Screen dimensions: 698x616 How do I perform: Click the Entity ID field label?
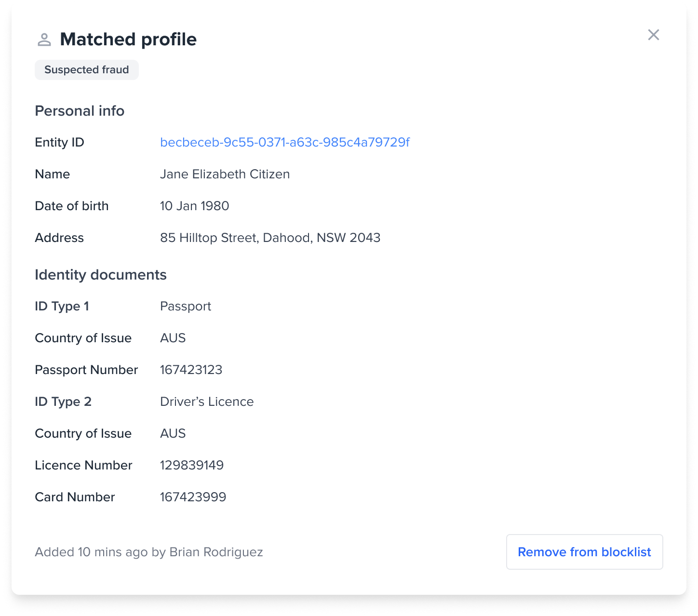pos(59,142)
